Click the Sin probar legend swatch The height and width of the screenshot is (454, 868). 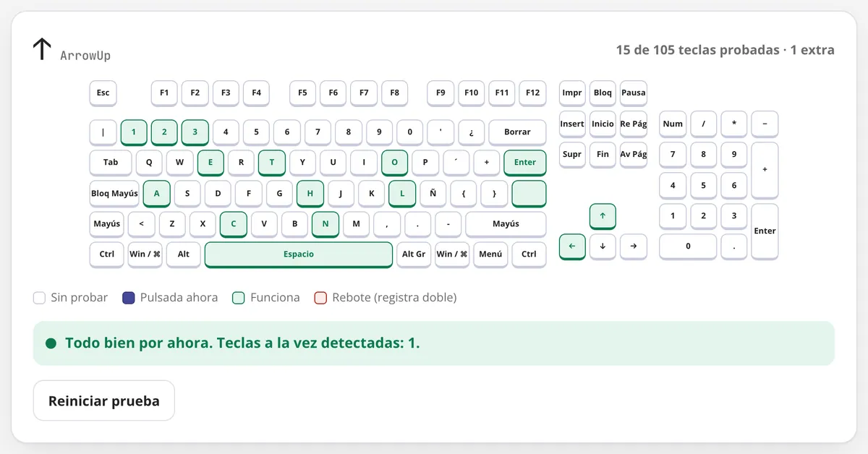point(39,298)
